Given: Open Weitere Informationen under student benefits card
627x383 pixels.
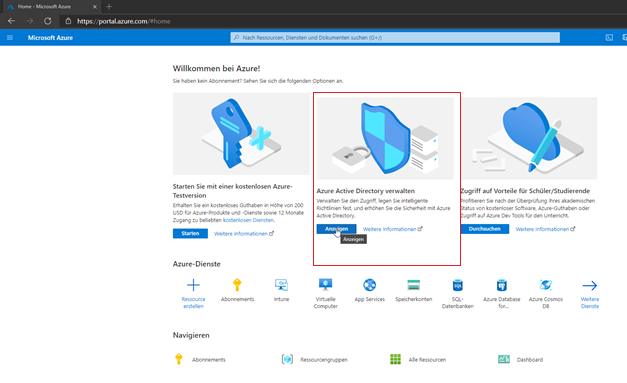Looking at the screenshot, I should [545, 229].
